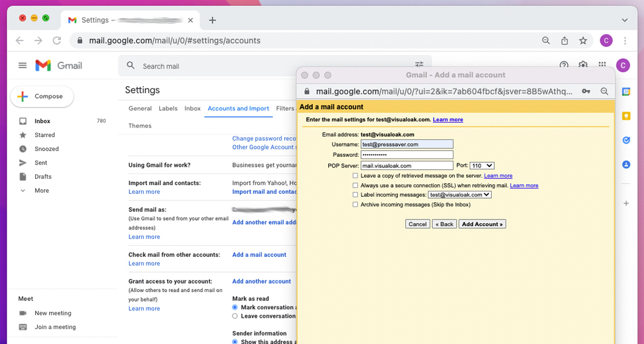Click the New meeting camera icon
Screen dimensions: 644x344
point(23,313)
